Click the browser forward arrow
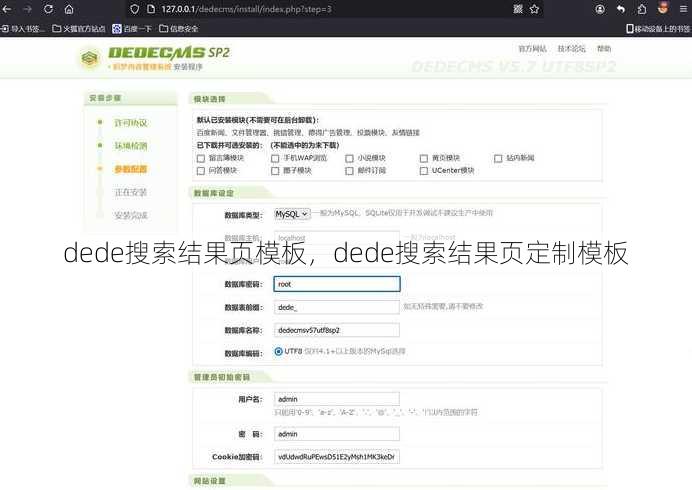The height and width of the screenshot is (490, 692). coord(27,9)
